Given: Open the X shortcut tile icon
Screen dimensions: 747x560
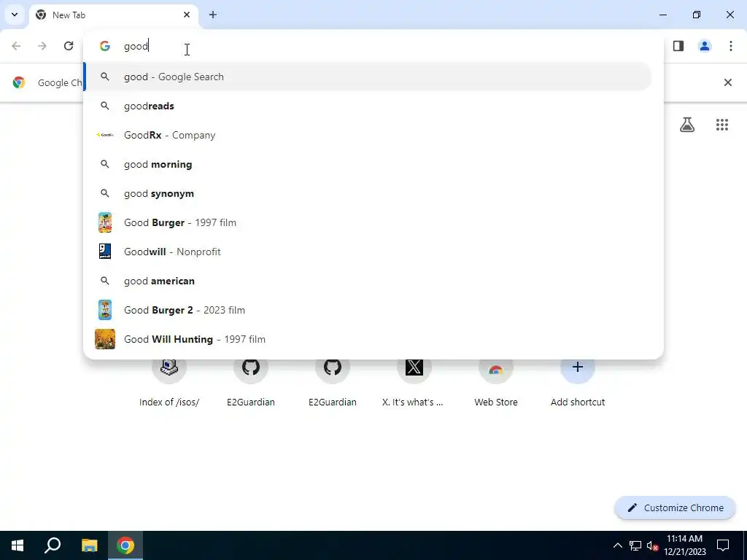Looking at the screenshot, I should coord(414,367).
